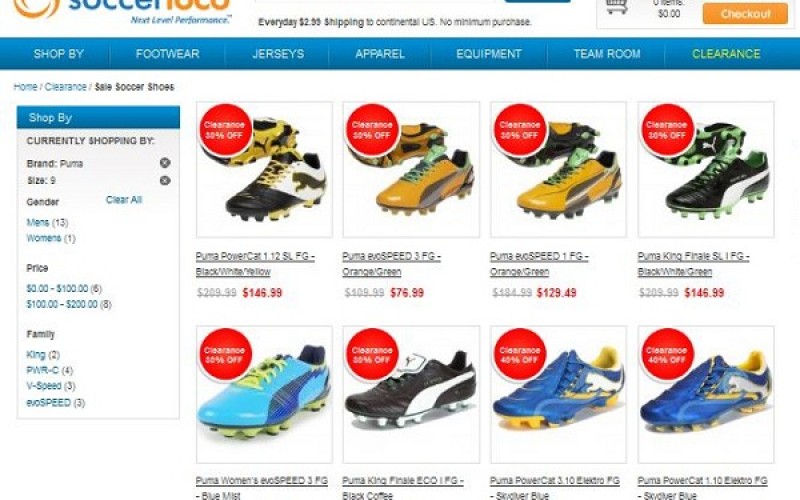The width and height of the screenshot is (800, 500).
Task: Open the CLEARANCE menu item
Action: pyautogui.click(x=726, y=54)
